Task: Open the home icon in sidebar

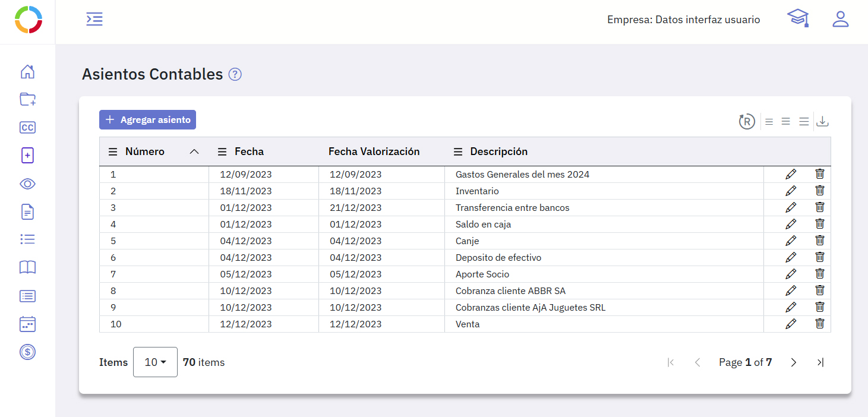Action: point(27,72)
